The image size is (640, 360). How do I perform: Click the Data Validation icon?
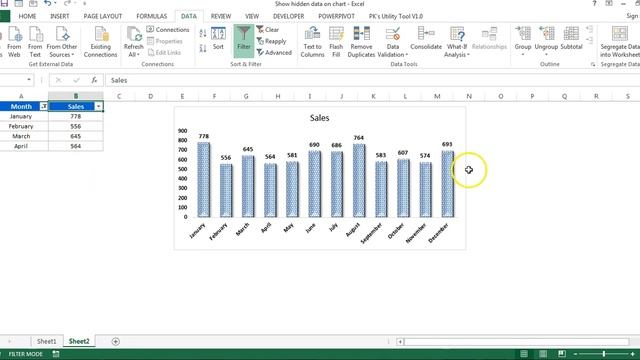393,35
